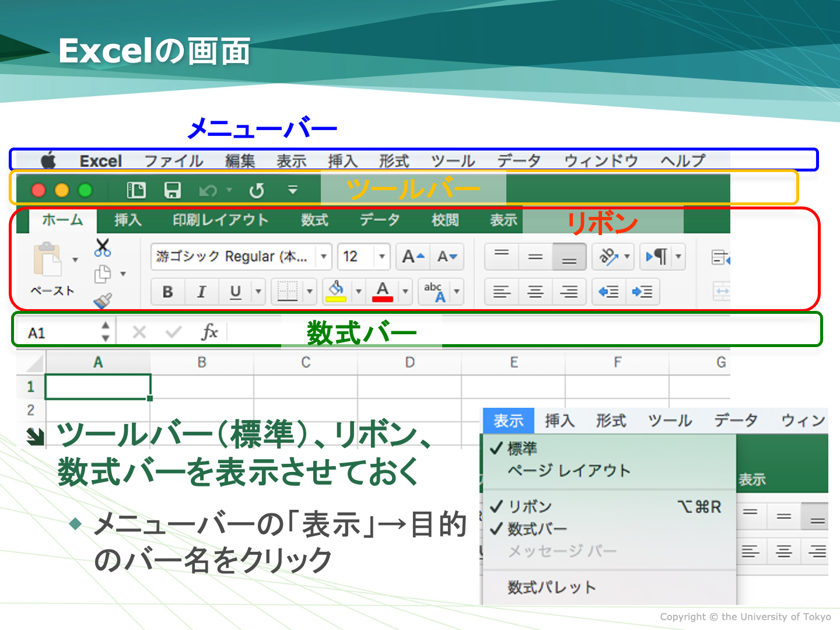Open the underline style dropdown arrow
This screenshot has width=840, height=630.
(x=258, y=291)
